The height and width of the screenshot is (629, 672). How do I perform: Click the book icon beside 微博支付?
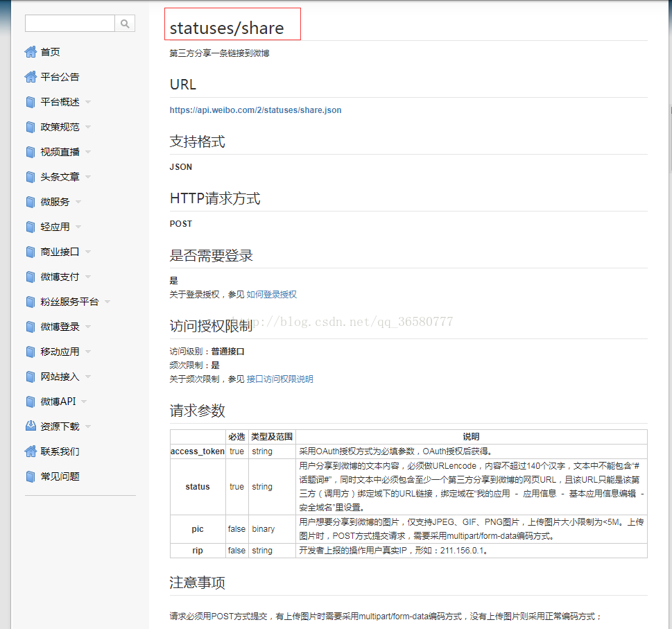pyautogui.click(x=31, y=277)
